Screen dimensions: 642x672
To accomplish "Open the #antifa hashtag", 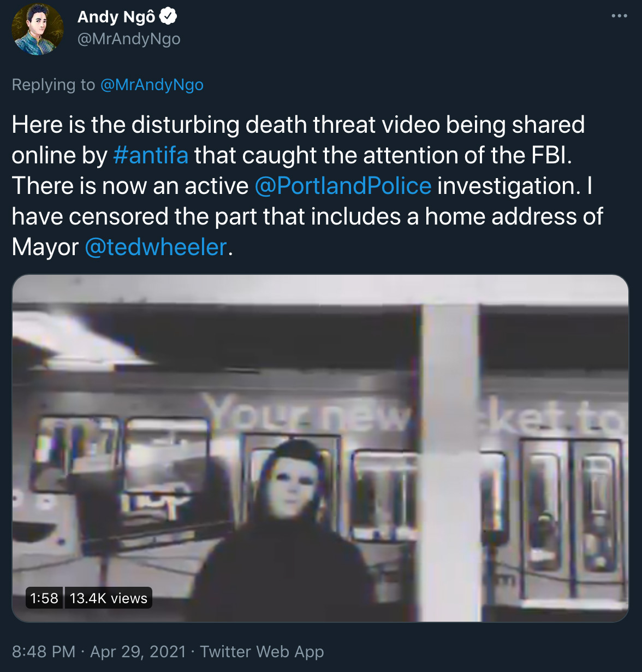I will tap(151, 155).
